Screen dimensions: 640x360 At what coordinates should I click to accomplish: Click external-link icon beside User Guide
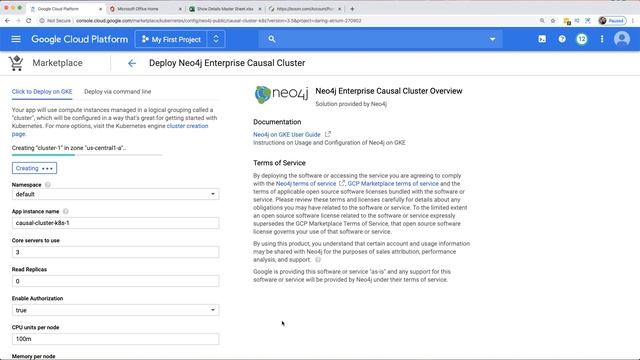328,134
